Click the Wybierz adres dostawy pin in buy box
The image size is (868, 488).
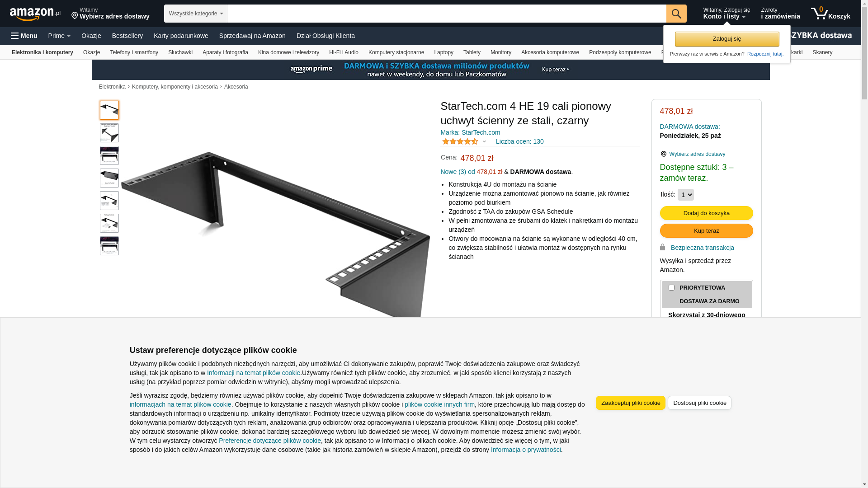(663, 154)
